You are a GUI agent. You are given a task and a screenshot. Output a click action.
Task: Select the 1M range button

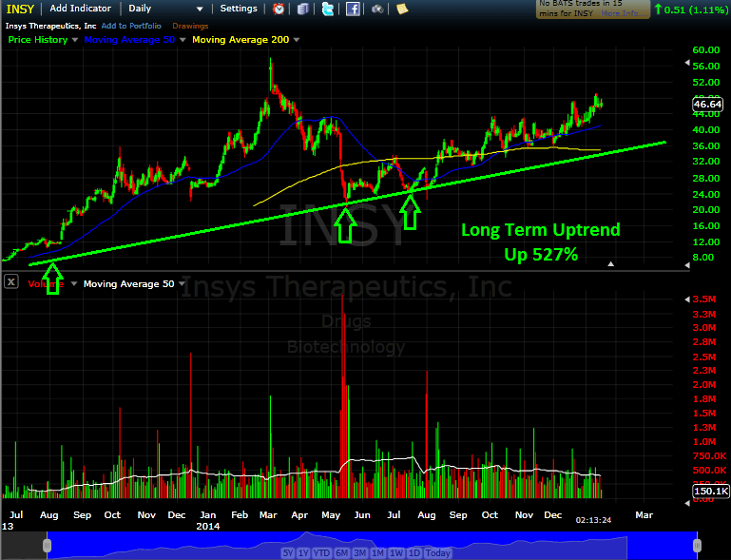click(378, 553)
